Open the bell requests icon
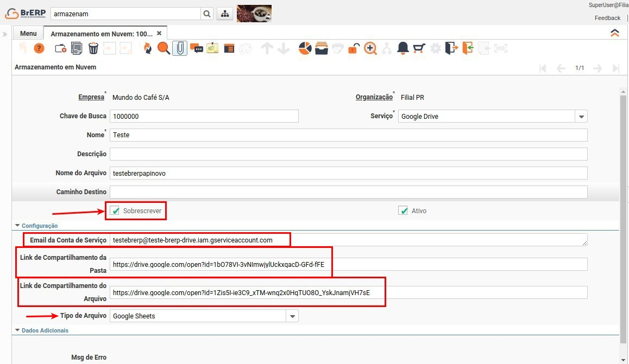This screenshot has height=364, width=629. click(402, 48)
